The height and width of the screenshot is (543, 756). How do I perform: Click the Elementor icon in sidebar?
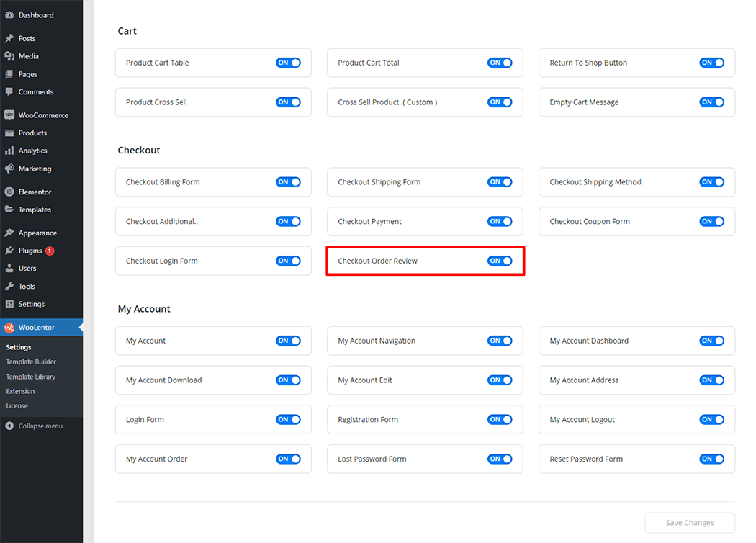click(x=9, y=192)
